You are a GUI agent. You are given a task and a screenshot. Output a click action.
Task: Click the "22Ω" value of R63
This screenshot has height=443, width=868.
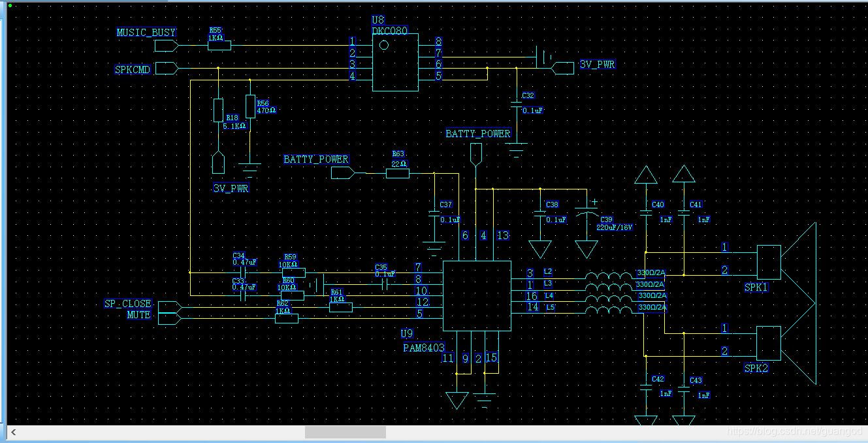pos(399,163)
